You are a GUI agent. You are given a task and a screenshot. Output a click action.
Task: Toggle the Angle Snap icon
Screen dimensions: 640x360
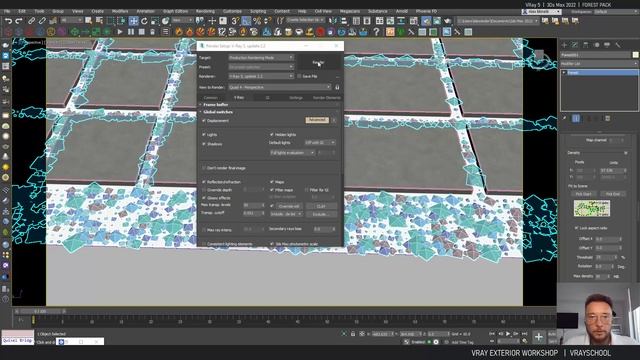246,21
